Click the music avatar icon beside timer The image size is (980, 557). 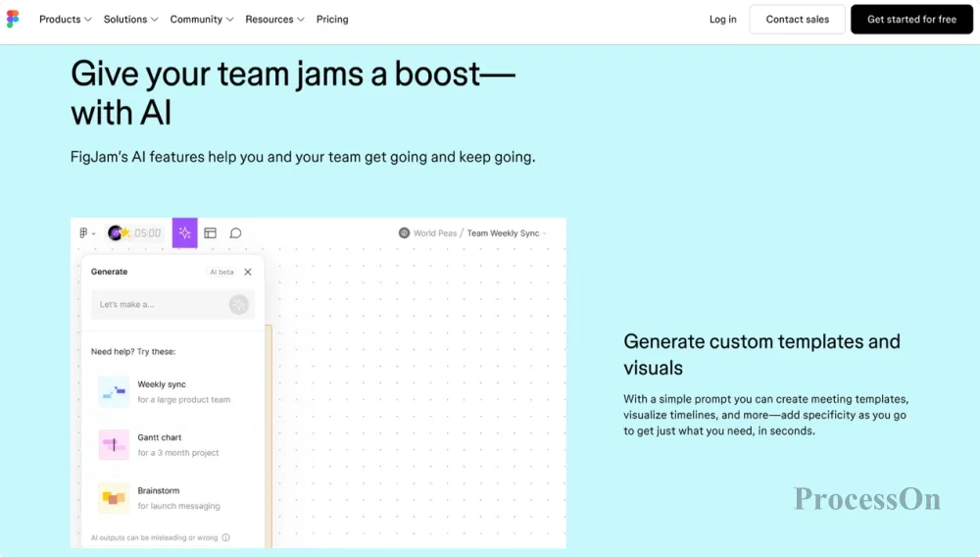pyautogui.click(x=115, y=233)
